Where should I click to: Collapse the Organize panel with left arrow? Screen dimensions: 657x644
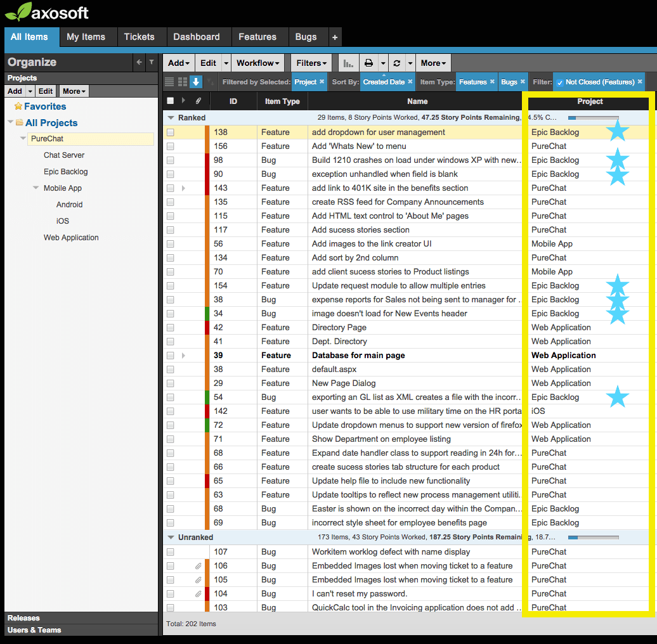tap(139, 62)
